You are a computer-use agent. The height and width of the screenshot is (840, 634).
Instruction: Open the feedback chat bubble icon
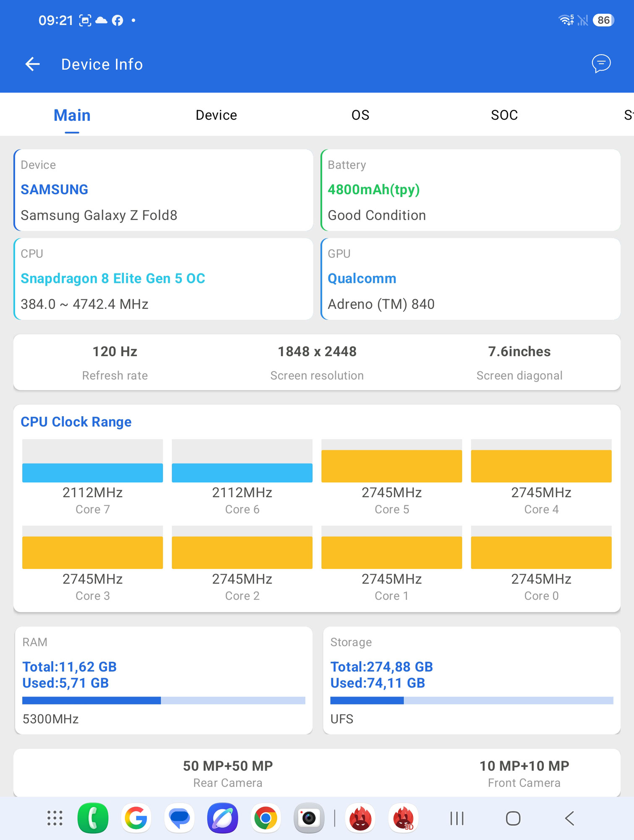coord(601,64)
